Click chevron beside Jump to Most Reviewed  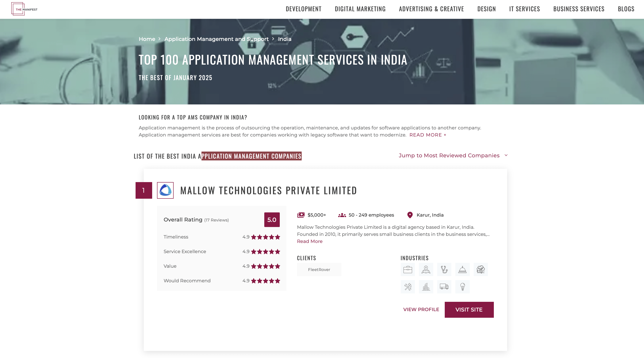point(506,155)
